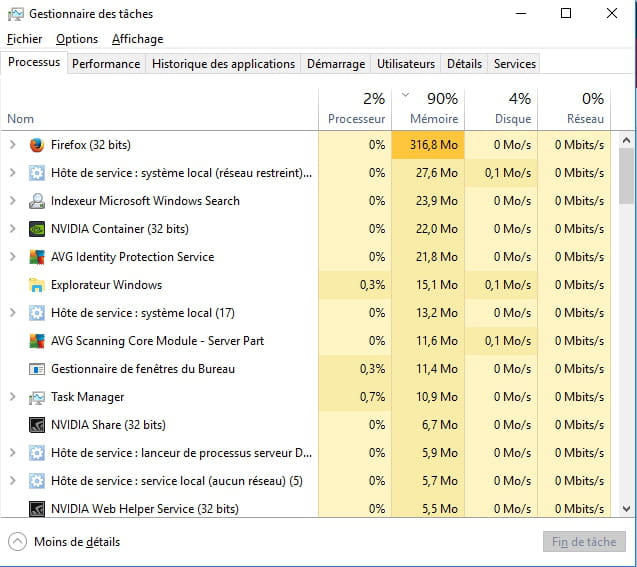Click Moins de détails link
Screen dimensions: 637x567
(77, 542)
